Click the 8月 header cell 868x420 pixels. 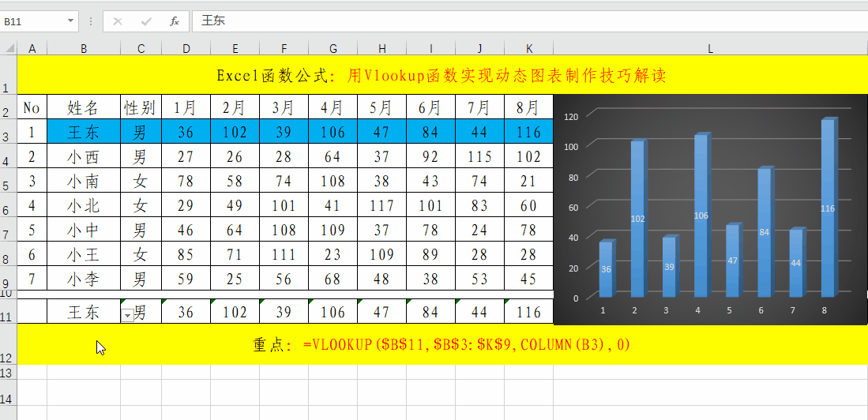pos(529,107)
